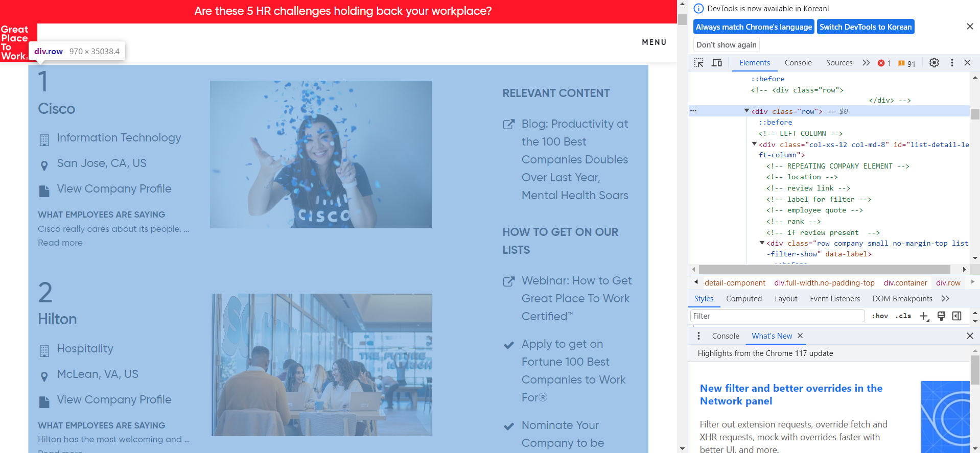Screen dimensions: 980x453
Task: Click the orange issues count 91
Action: (x=907, y=63)
